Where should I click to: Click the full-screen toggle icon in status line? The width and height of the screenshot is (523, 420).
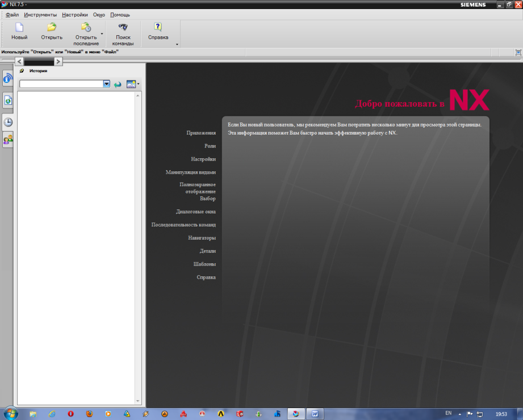tap(518, 52)
